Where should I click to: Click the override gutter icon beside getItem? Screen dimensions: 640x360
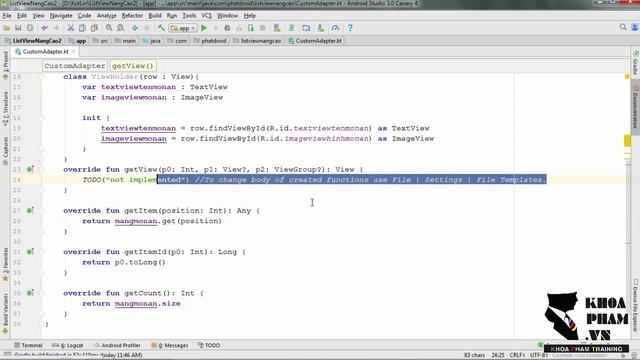point(30,211)
